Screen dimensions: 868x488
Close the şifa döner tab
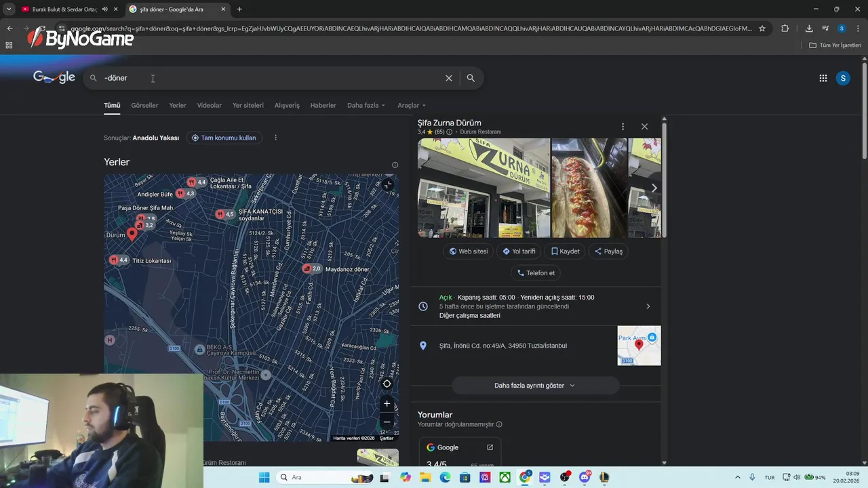[x=223, y=9]
